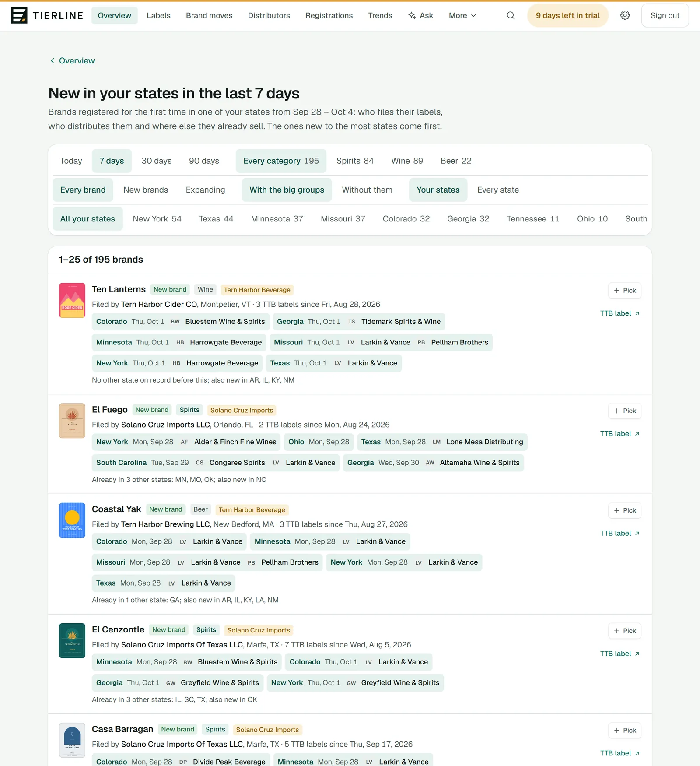The image size is (700, 766).
Task: Filter by Missouri 37
Action: (x=343, y=219)
